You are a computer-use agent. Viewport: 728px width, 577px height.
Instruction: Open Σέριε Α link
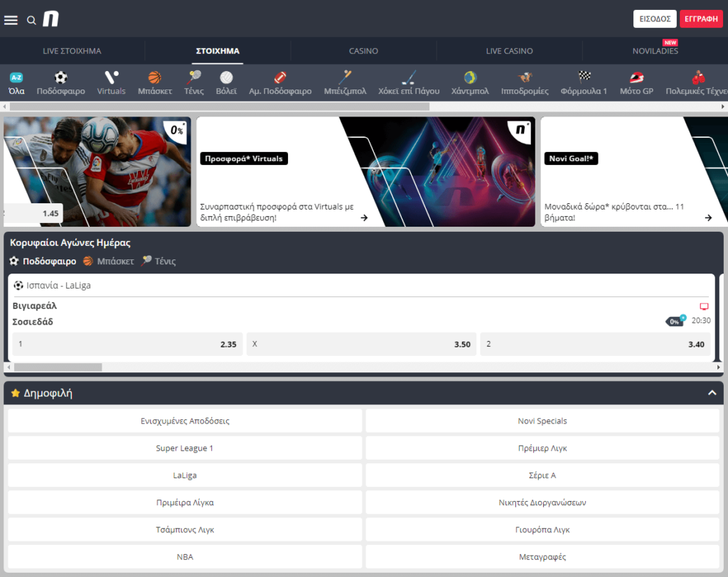coord(542,475)
